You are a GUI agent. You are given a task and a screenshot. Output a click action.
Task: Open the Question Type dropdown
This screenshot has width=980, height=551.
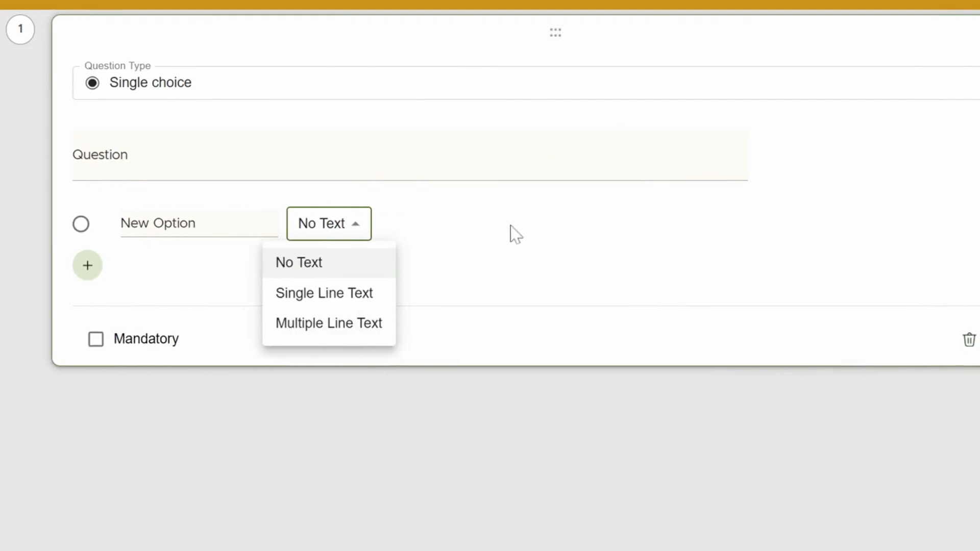click(526, 83)
